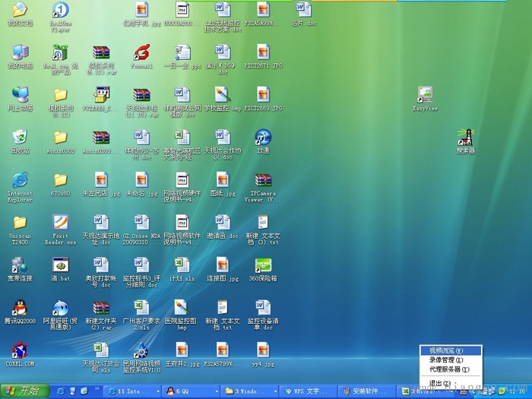Open the IPCamera Viewer desktop icon
Screen dimensions: 532x399
(x=263, y=181)
